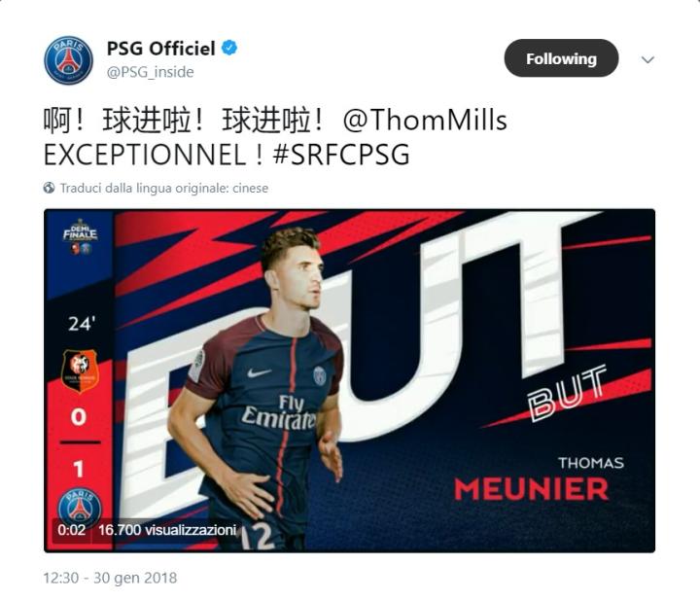700x600 pixels.
Task: Click globe icon beside translate link
Action: pyautogui.click(x=50, y=188)
